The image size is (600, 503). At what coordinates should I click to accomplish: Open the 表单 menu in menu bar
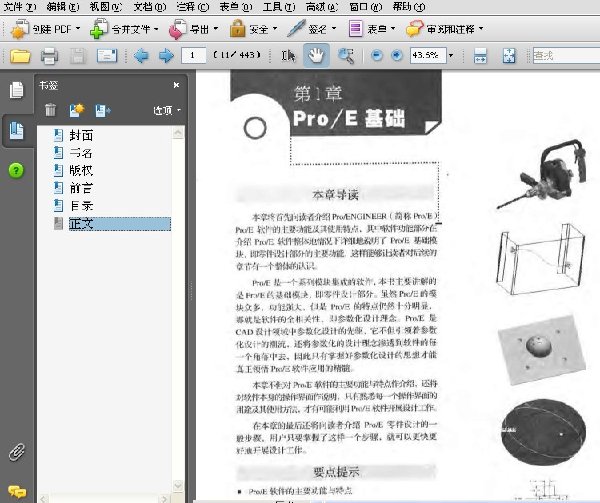[236, 7]
